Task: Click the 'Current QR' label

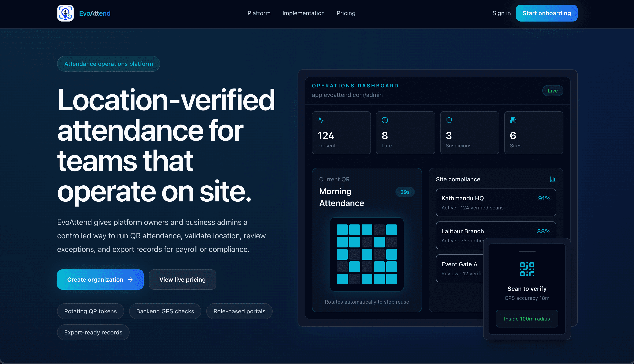Action: (x=335, y=179)
